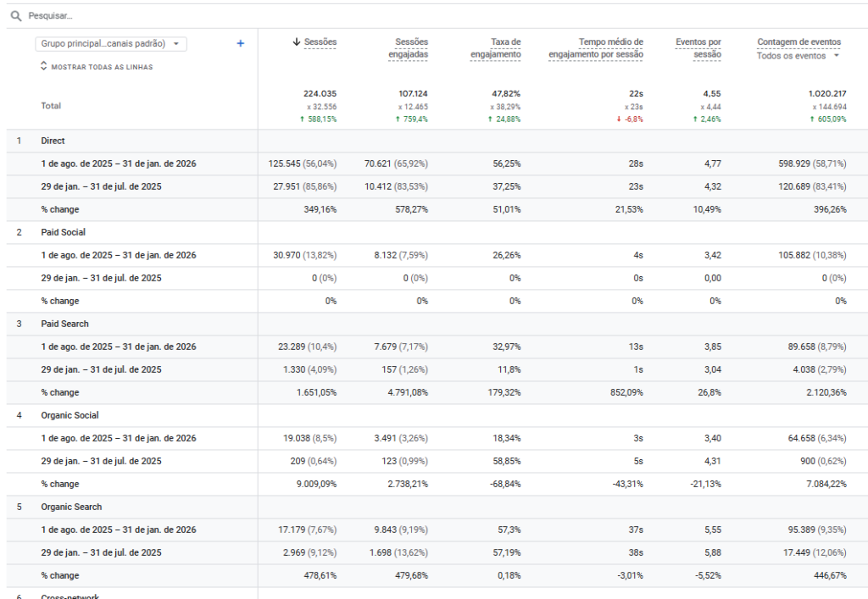868x599 pixels.
Task: Click Organic Search engagement rate 57,3%
Action: click(509, 530)
